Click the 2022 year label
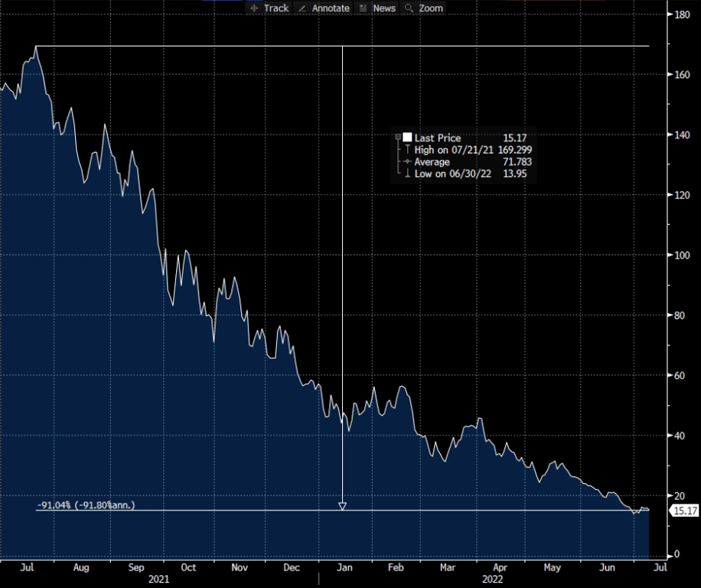 (492, 579)
